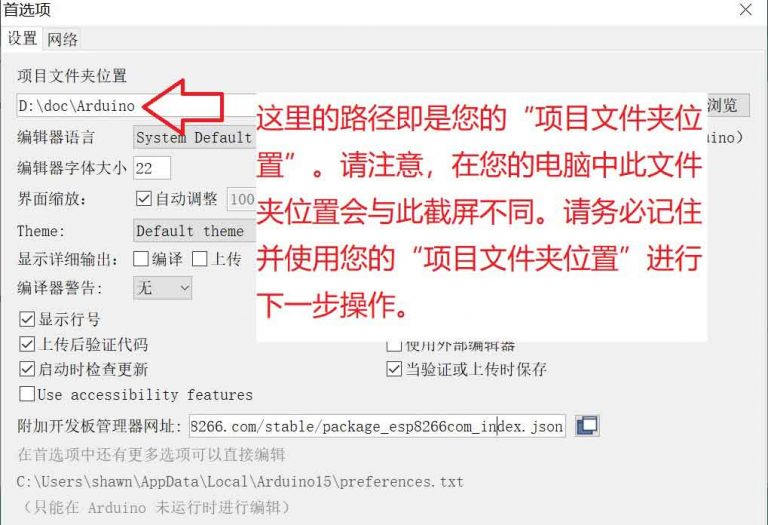Enable verbose output for 编译
This screenshot has width=768, height=525.
pyautogui.click(x=141, y=259)
